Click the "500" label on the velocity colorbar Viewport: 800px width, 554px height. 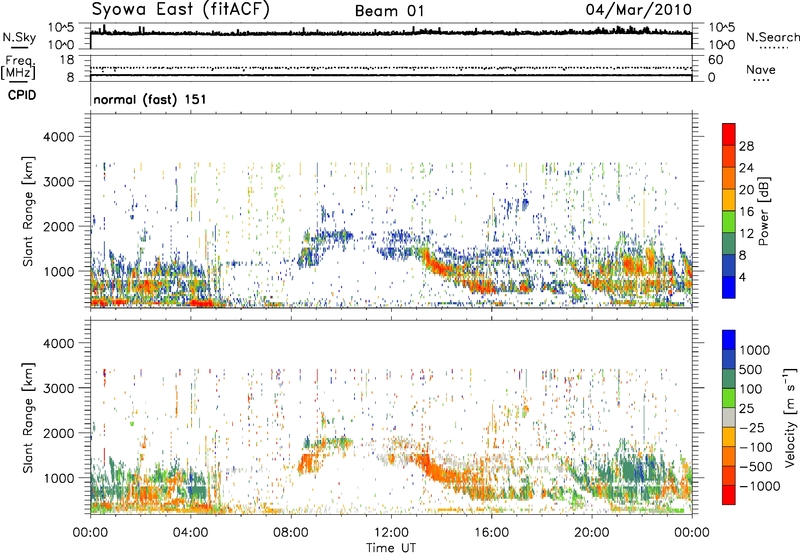(x=751, y=370)
